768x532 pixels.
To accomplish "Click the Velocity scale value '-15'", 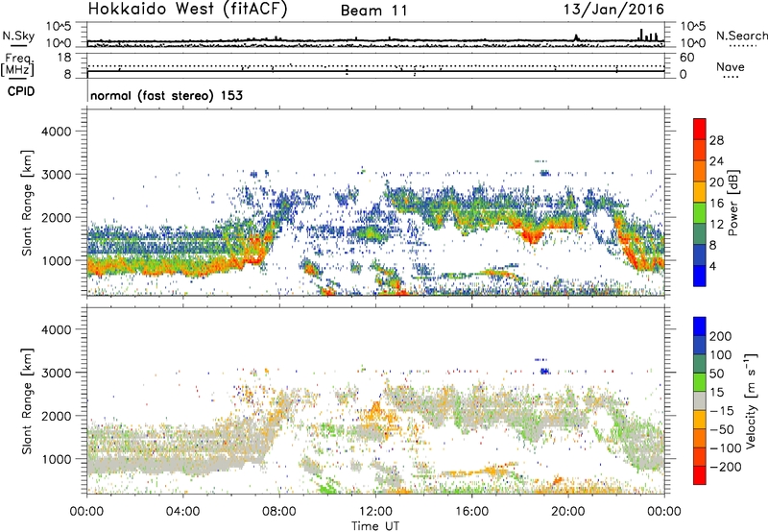I will pyautogui.click(x=722, y=410).
